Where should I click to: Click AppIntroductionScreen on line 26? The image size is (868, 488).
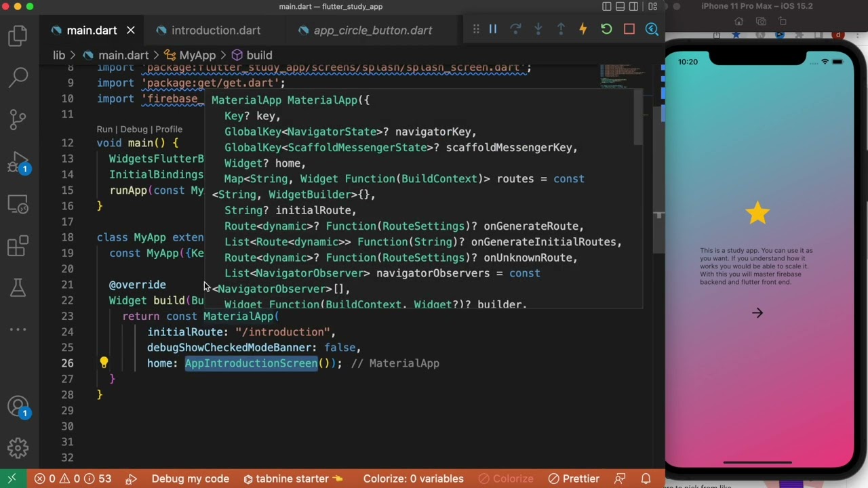click(251, 363)
